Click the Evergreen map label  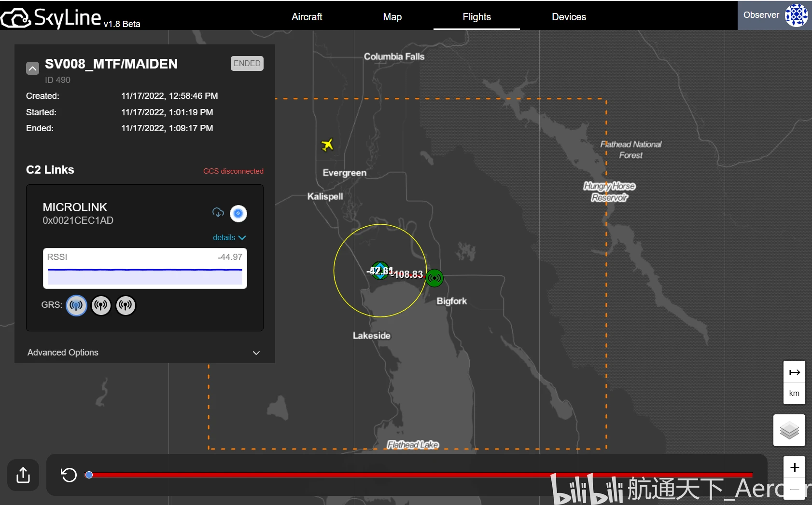(x=344, y=173)
